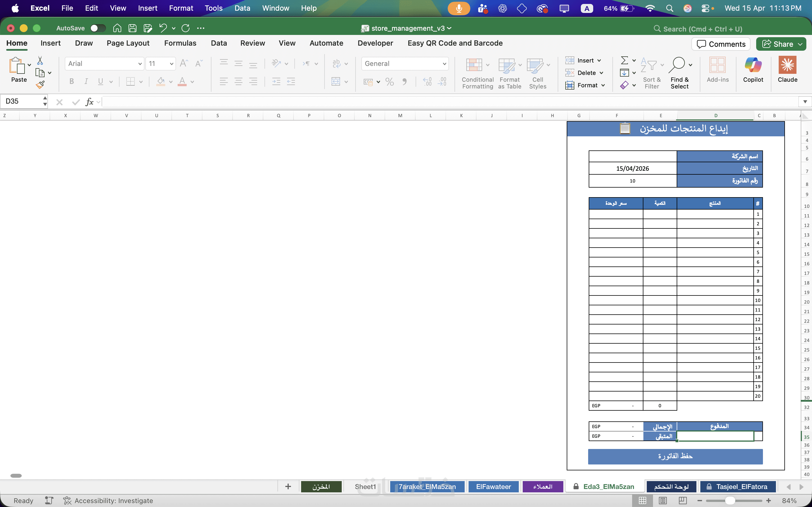812x507 pixels.
Task: Open the Comments button
Action: coord(721,44)
